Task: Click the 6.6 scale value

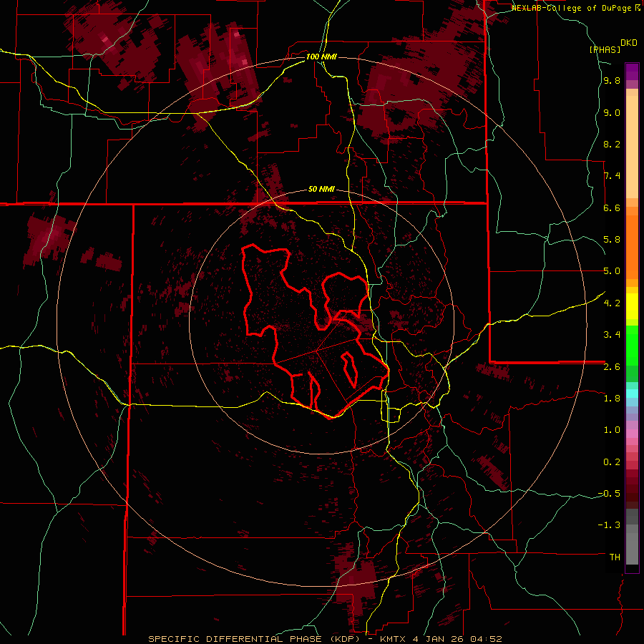Action: coord(612,208)
